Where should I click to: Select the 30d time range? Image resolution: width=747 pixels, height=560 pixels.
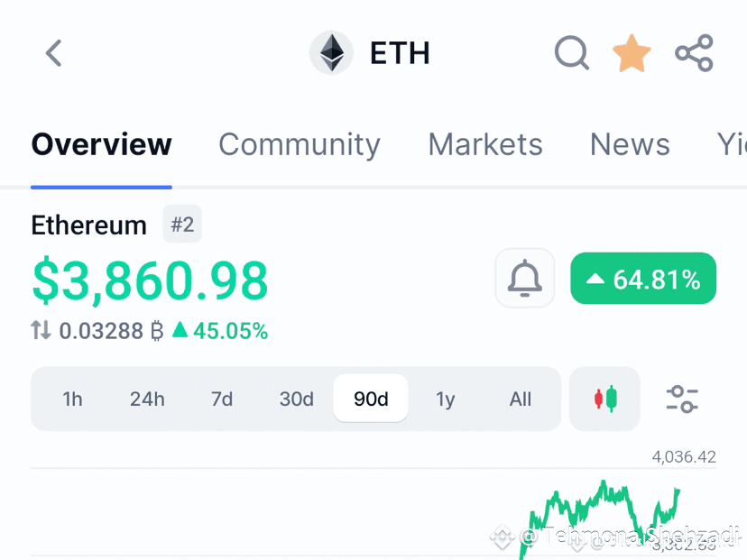[296, 399]
